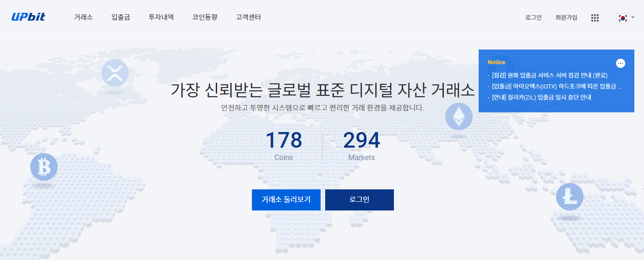Click the 거래소 둘러보기 button
644x260 pixels.
tap(286, 200)
